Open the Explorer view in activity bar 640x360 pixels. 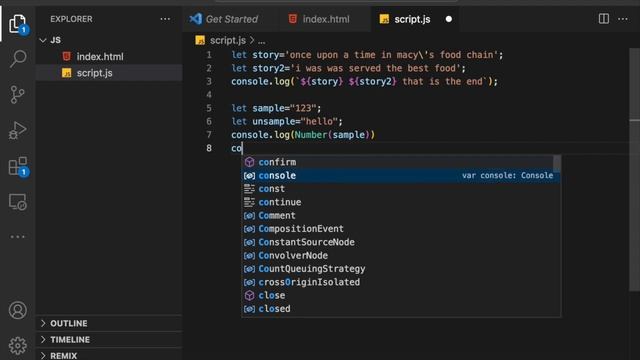[18, 23]
